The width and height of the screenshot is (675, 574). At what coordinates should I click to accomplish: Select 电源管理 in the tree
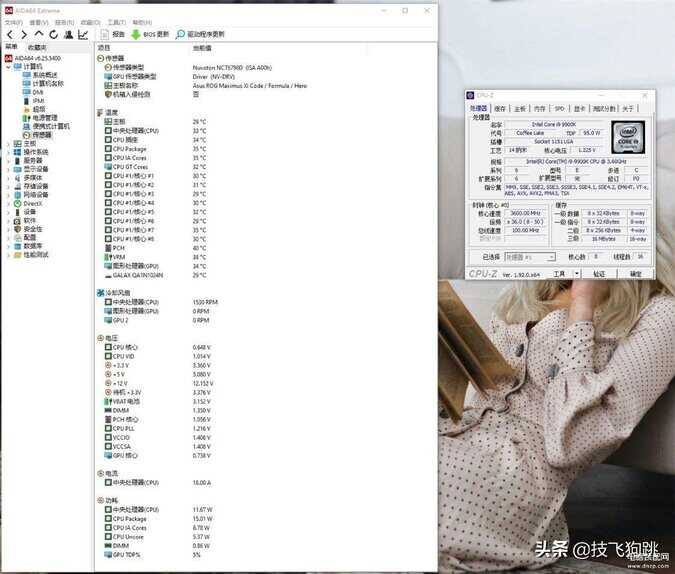45,118
